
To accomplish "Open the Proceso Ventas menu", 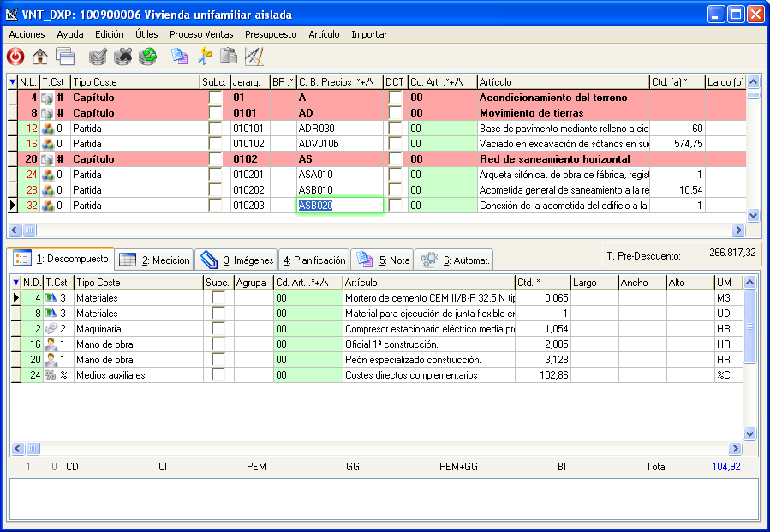I will point(201,34).
